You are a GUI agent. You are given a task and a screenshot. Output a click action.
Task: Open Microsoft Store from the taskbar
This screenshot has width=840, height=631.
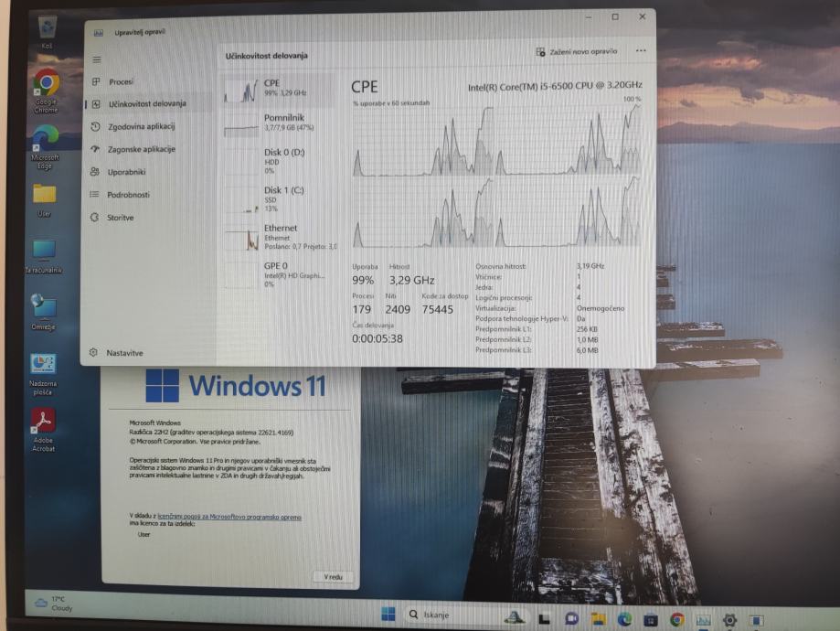click(651, 620)
